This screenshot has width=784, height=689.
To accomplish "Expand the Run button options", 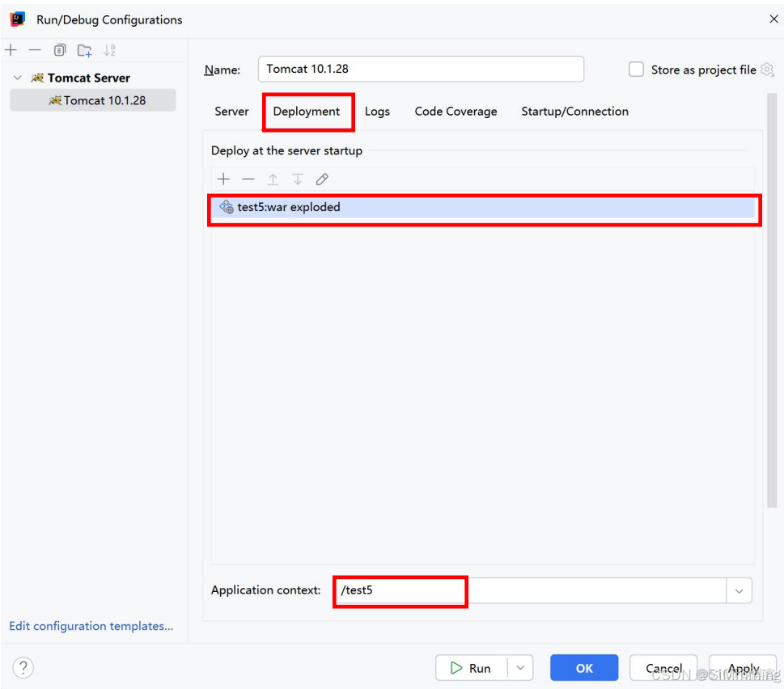I will coord(520,667).
